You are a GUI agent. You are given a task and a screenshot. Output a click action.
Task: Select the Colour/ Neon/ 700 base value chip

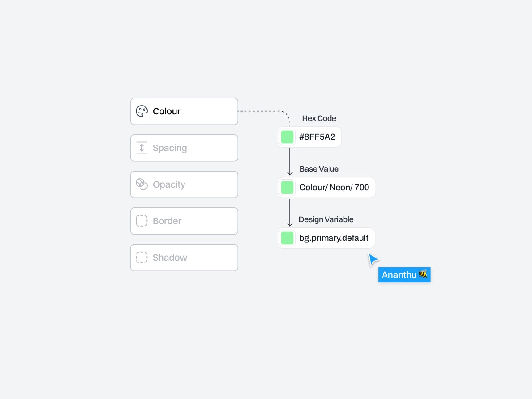click(326, 188)
